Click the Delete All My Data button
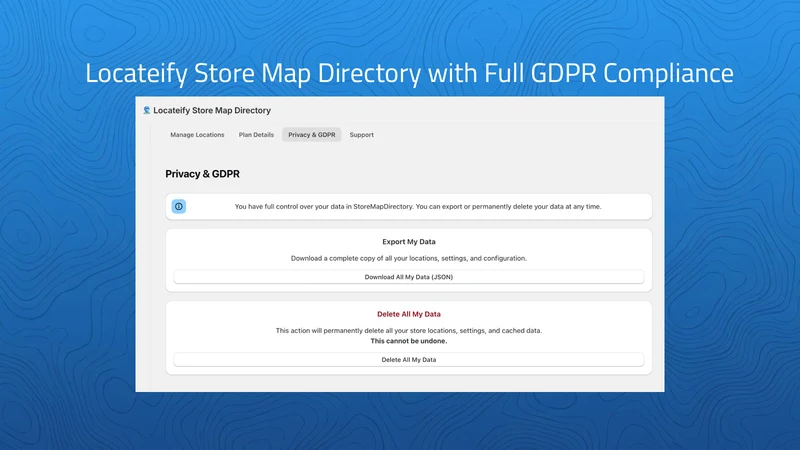Image resolution: width=800 pixels, height=450 pixels. pyautogui.click(x=409, y=360)
